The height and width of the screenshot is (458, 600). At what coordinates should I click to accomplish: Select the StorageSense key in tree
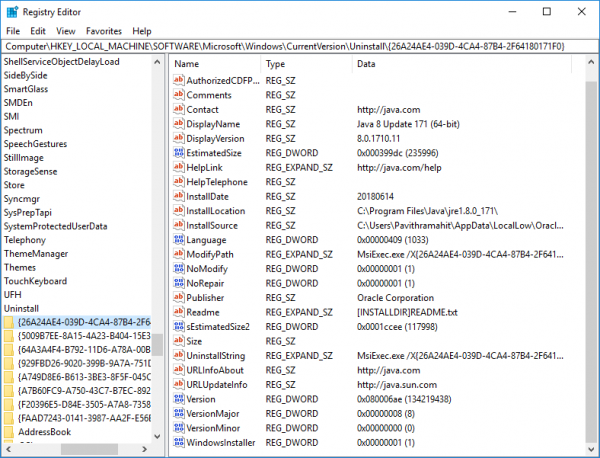(x=30, y=171)
